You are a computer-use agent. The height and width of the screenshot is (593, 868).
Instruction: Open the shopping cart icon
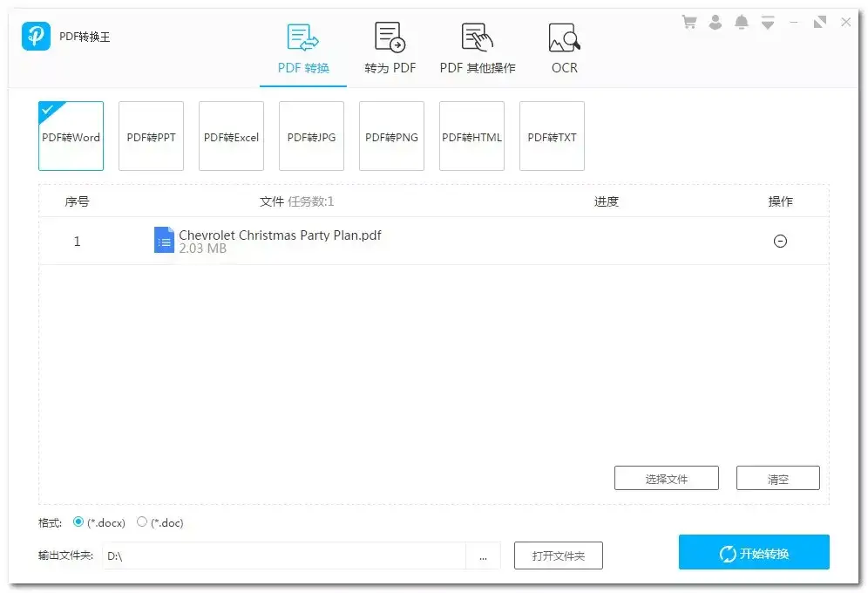click(689, 22)
